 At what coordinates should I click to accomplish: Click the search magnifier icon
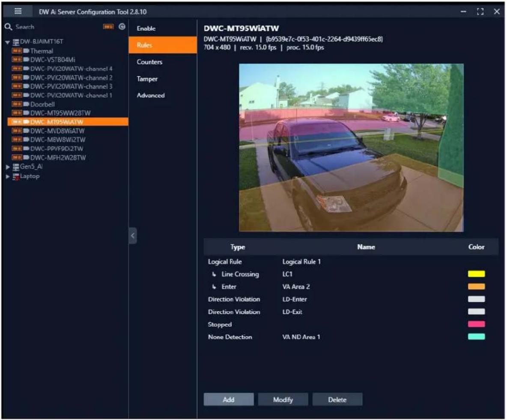8,27
